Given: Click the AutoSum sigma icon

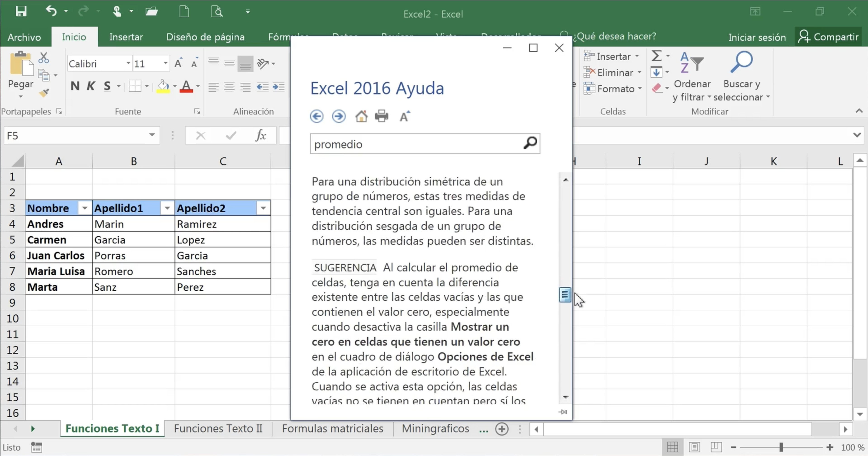Looking at the screenshot, I should (x=656, y=56).
